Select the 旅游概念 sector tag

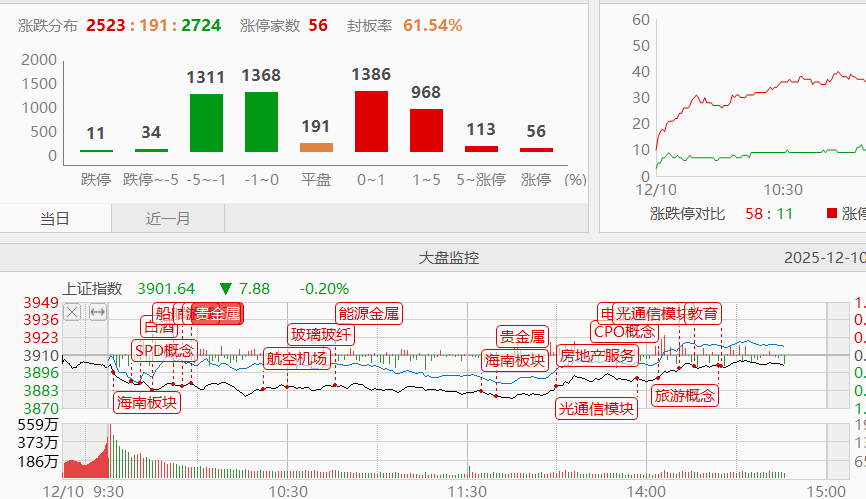click(x=685, y=395)
